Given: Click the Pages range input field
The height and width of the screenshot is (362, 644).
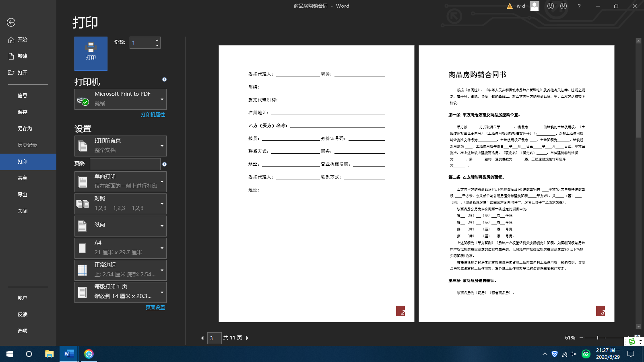Looking at the screenshot, I should pos(125,164).
